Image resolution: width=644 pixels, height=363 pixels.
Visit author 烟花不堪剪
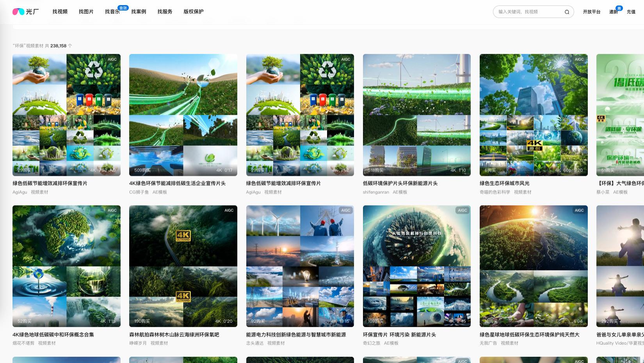23,343
